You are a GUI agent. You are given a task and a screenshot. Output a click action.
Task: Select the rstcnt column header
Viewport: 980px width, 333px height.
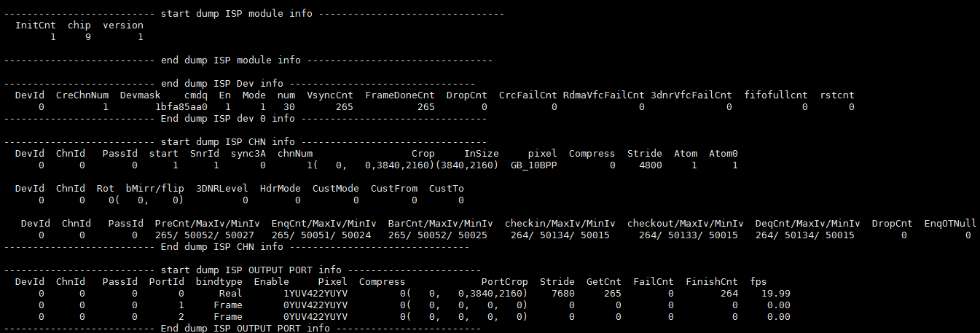coord(837,95)
